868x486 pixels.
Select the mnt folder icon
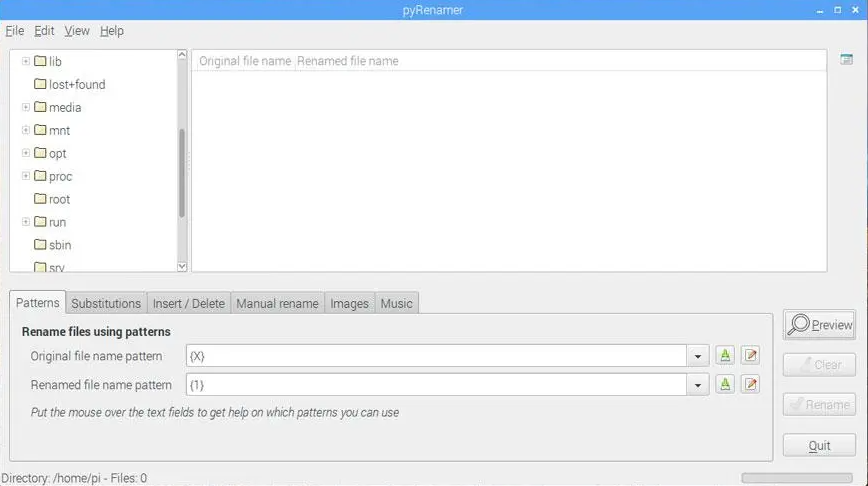tap(40, 130)
